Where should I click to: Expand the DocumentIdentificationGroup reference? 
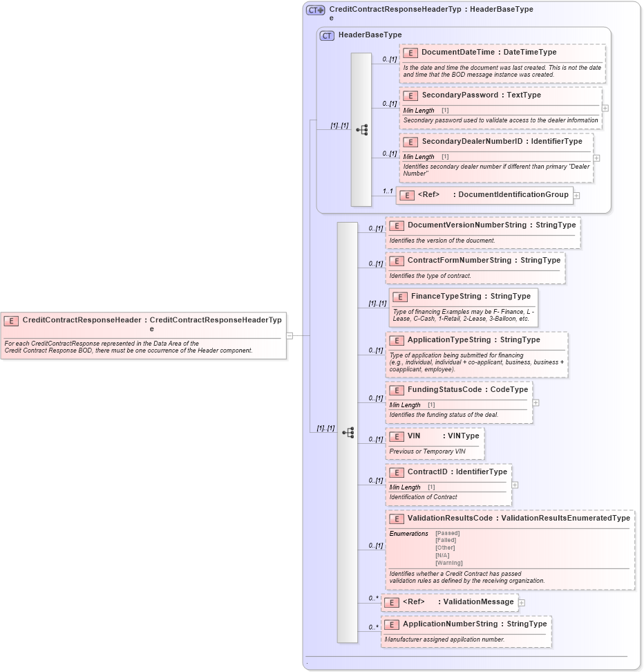(578, 195)
